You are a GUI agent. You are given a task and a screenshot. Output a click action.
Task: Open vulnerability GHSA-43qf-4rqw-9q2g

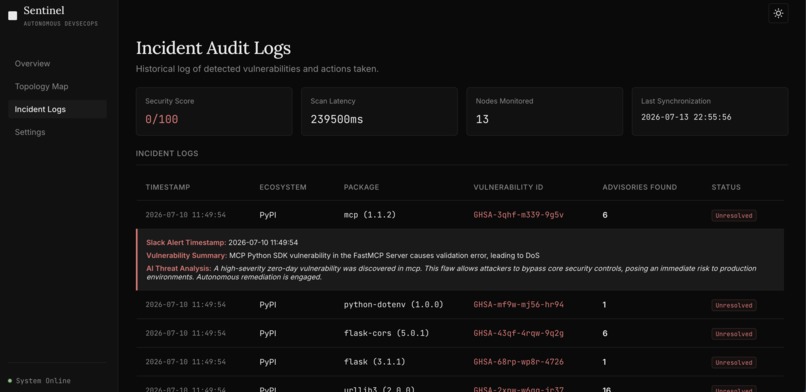518,333
